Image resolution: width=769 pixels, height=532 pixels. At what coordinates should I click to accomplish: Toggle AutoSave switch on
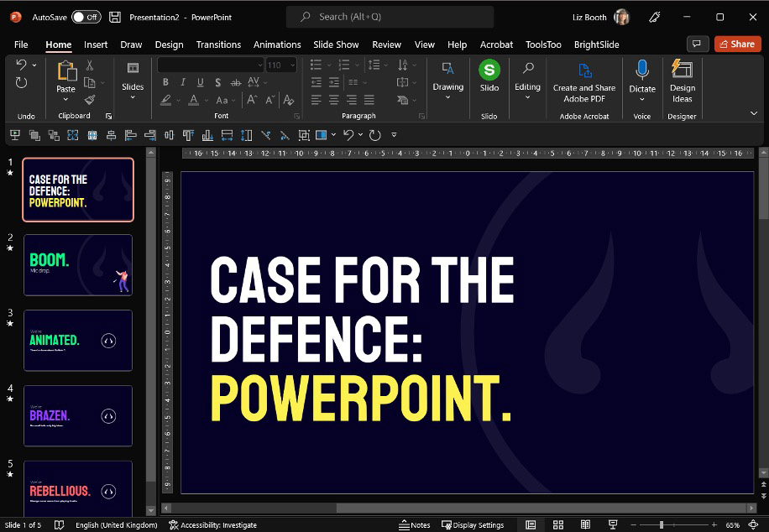point(86,17)
